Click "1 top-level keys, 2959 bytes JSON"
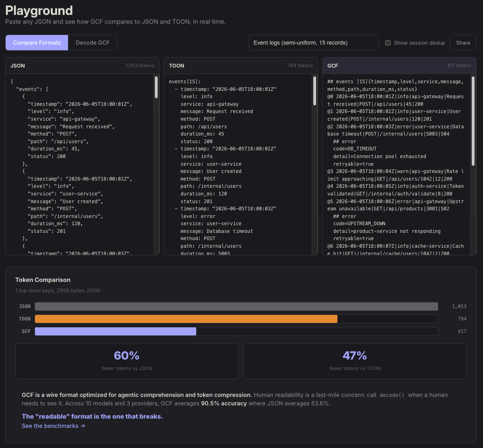Image resolution: width=483 pixels, height=448 pixels. [58, 290]
